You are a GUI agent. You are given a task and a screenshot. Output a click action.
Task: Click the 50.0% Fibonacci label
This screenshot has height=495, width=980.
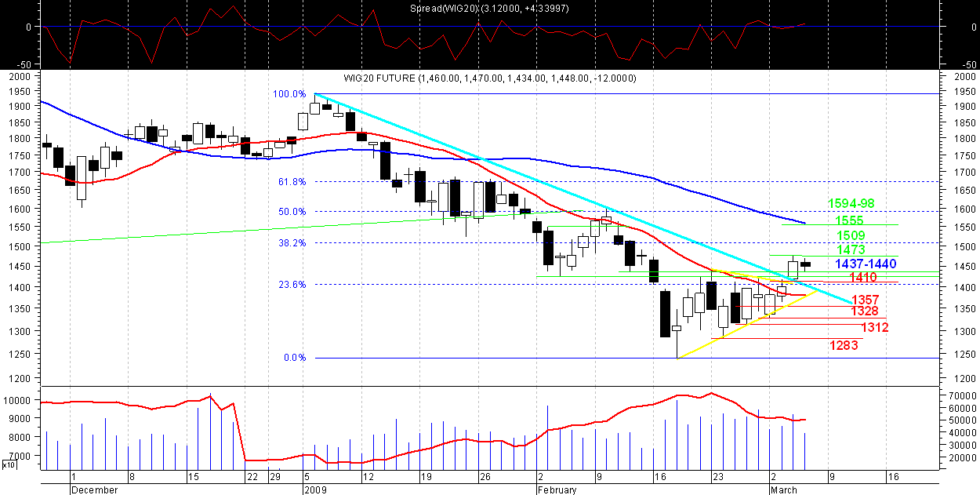click(x=292, y=212)
